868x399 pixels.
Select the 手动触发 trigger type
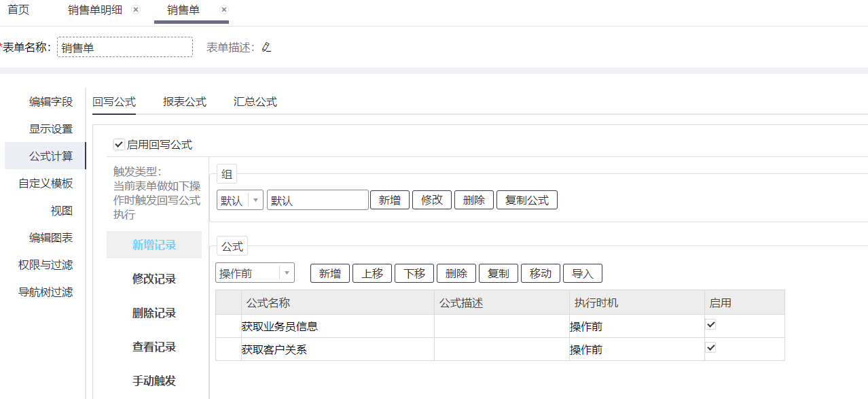[154, 381]
